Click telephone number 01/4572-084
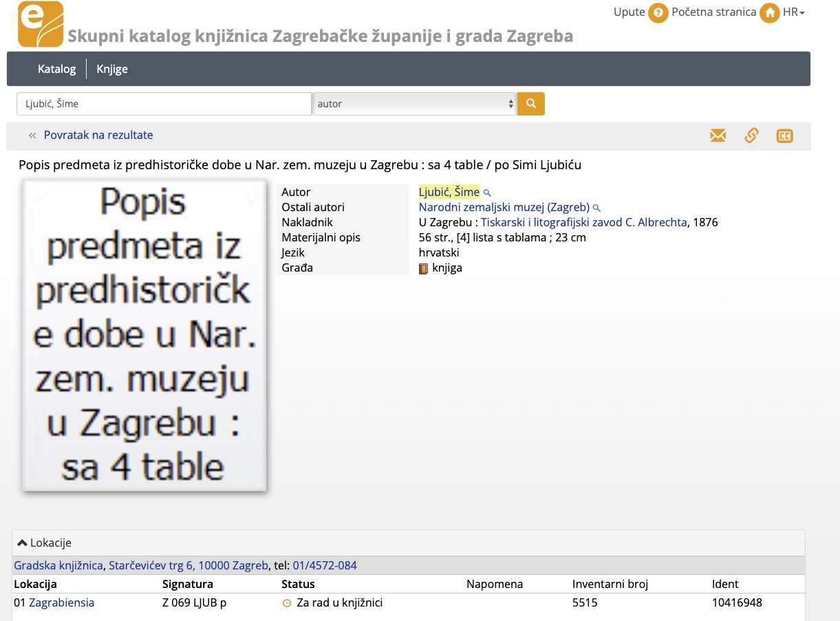 [x=325, y=566]
